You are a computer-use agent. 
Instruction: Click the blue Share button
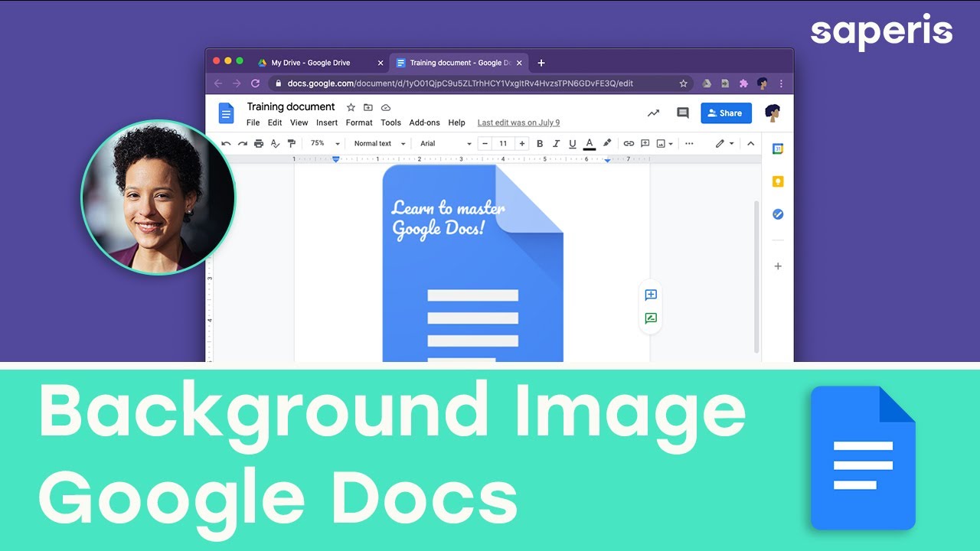726,113
